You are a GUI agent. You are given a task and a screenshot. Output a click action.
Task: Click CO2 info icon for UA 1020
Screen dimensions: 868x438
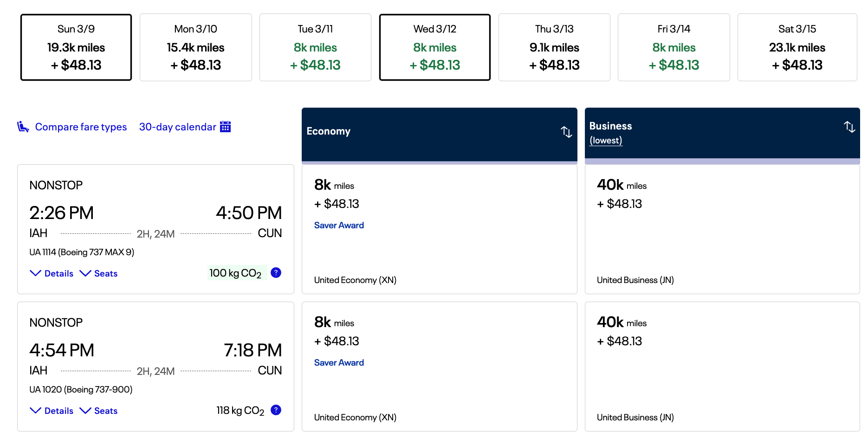(x=276, y=410)
